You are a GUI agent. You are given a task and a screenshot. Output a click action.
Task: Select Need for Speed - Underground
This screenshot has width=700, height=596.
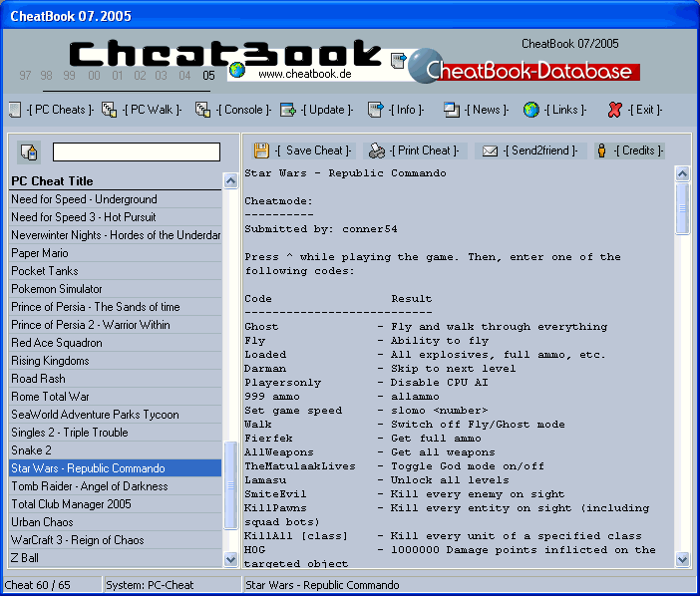116,199
